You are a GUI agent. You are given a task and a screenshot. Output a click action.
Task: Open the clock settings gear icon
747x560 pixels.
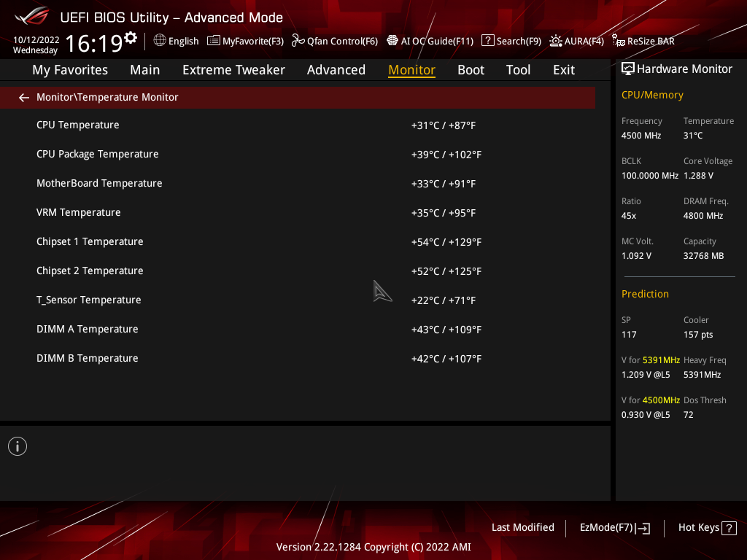(131, 38)
